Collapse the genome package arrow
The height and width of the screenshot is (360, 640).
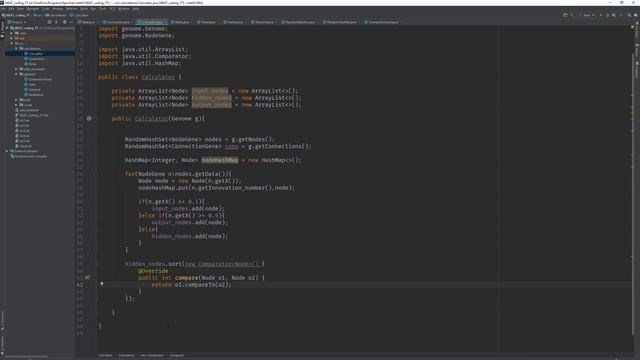coord(16,74)
